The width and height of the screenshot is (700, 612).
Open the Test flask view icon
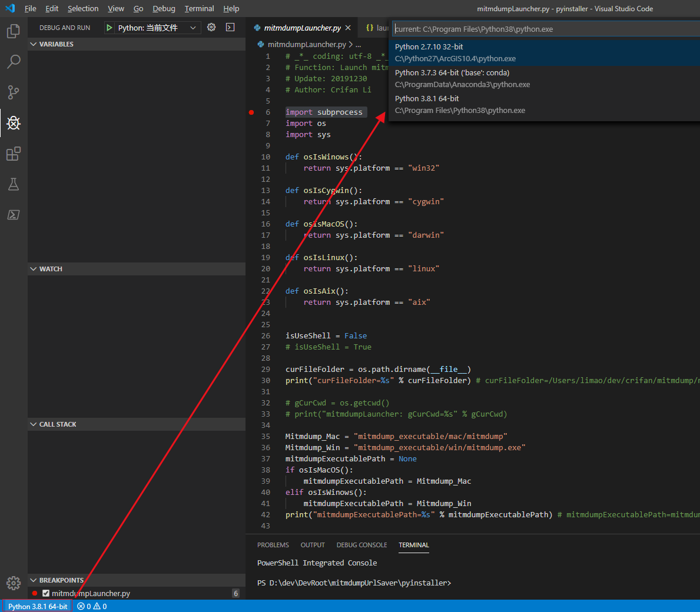point(13,184)
